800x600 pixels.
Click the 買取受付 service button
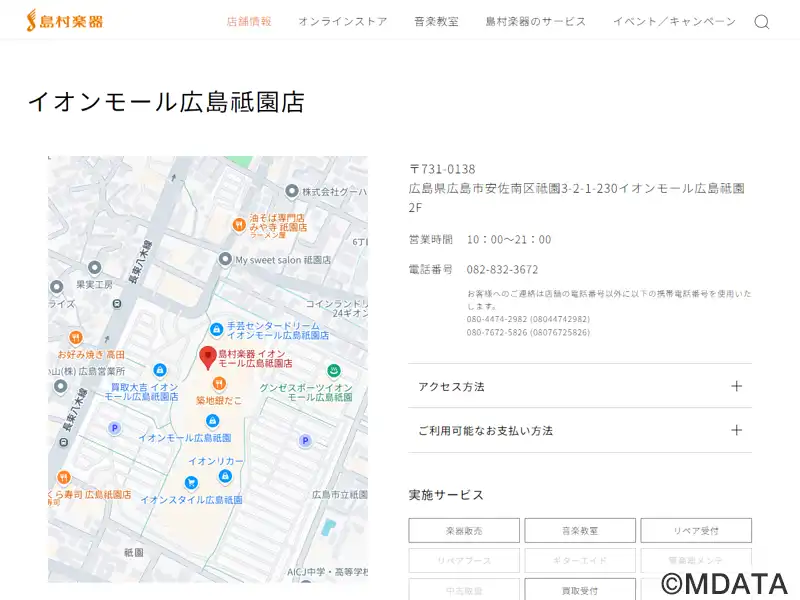click(x=580, y=590)
